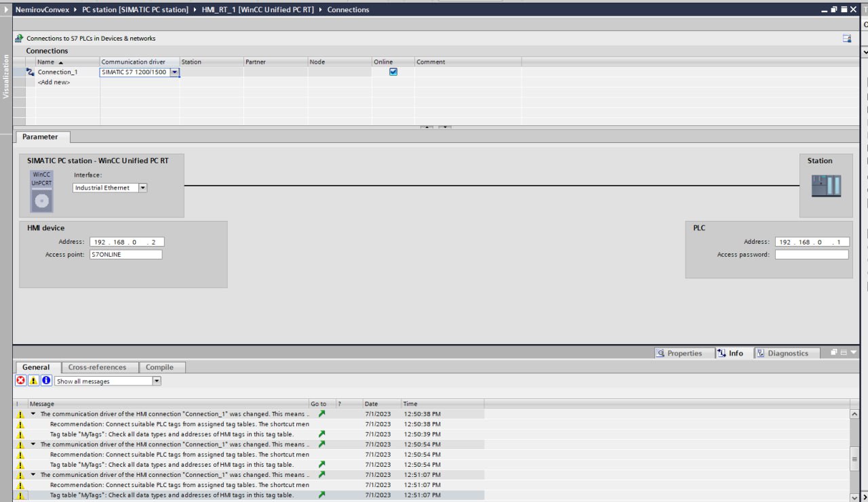The height and width of the screenshot is (502, 868).
Task: Click the <Add new> row
Action: pyautogui.click(x=54, y=82)
